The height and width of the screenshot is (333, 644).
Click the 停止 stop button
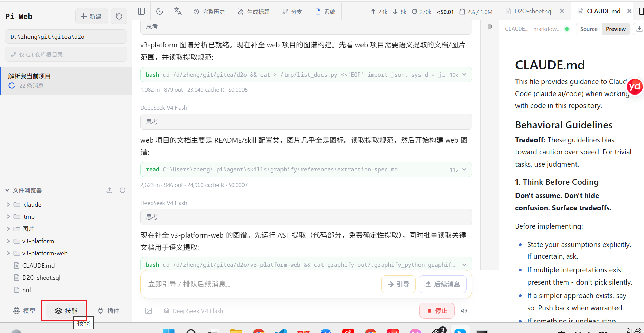437,311
